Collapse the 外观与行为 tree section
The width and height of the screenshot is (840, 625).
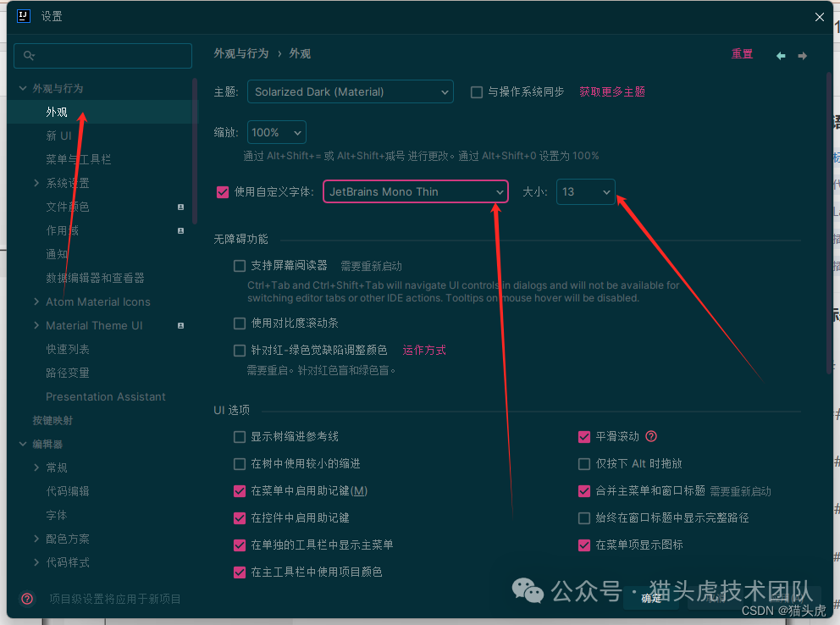pos(23,88)
